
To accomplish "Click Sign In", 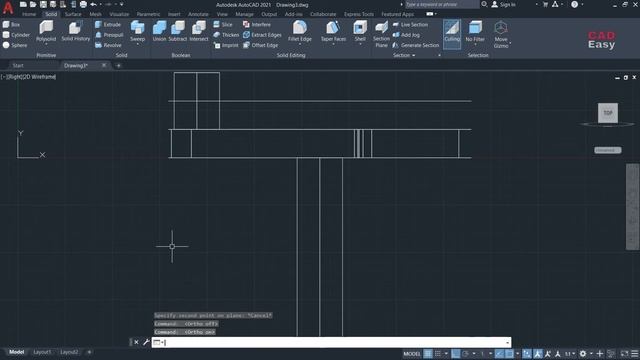I will point(504,4).
